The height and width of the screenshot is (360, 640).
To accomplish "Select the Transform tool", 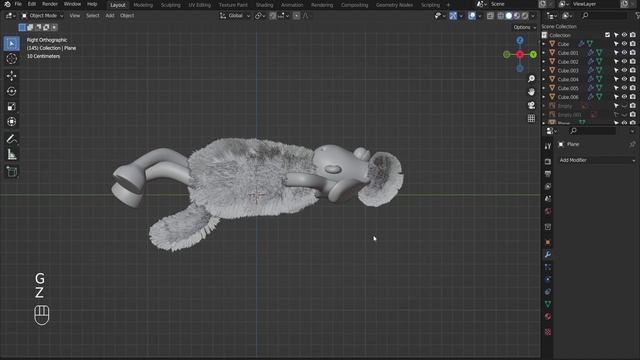I will click(11, 122).
